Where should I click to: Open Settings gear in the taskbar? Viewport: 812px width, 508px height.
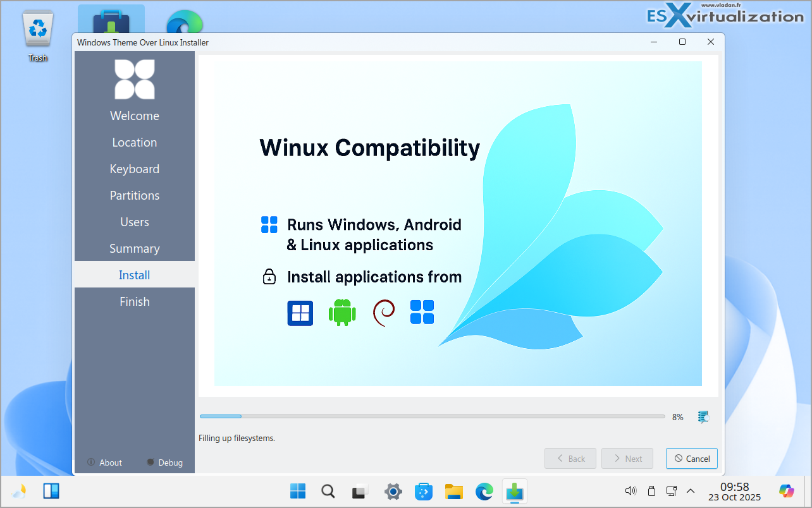click(x=393, y=491)
